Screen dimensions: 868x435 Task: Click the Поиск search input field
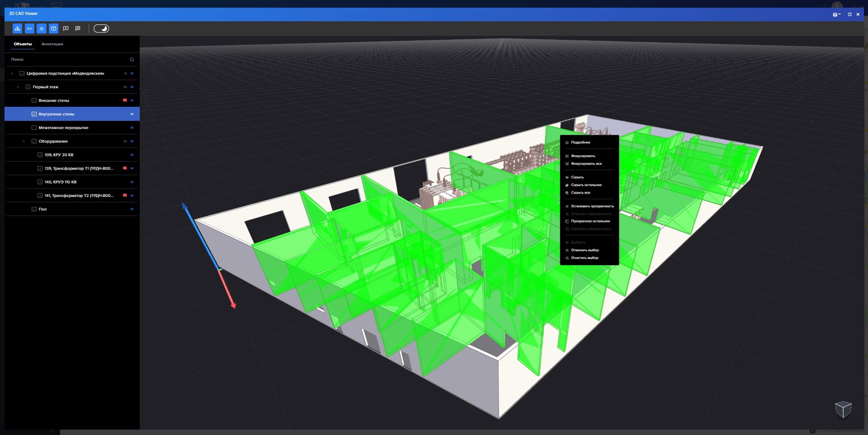[68, 60]
